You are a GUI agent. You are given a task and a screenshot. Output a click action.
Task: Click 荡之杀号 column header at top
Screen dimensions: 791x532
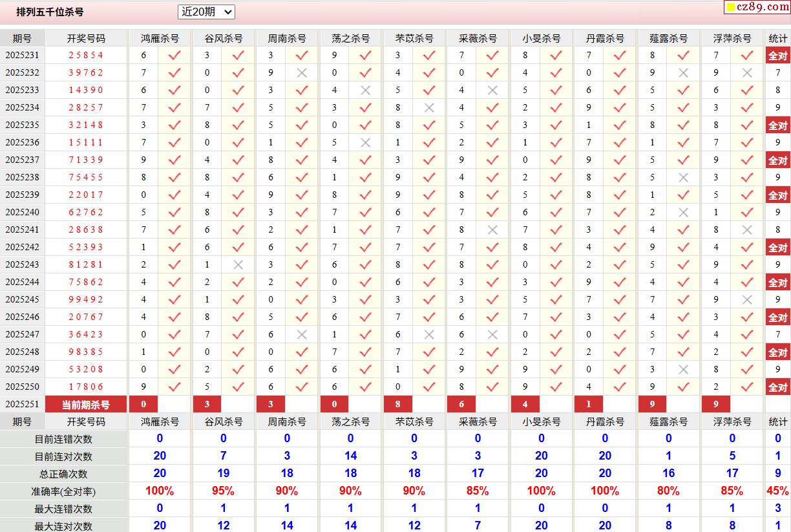(351, 38)
